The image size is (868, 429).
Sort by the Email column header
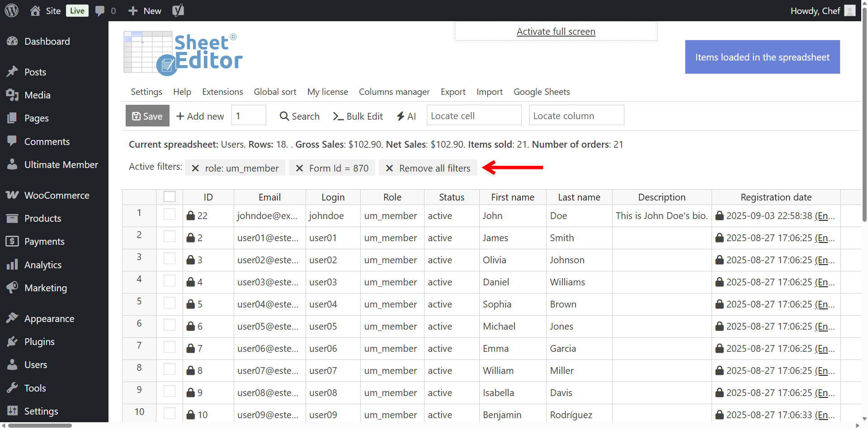(x=270, y=197)
